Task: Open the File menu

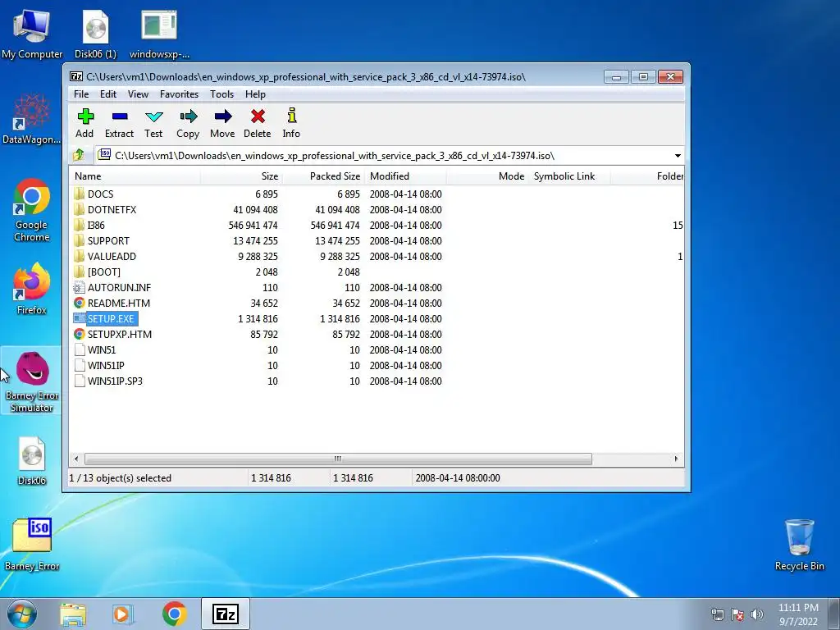Action: (81, 94)
